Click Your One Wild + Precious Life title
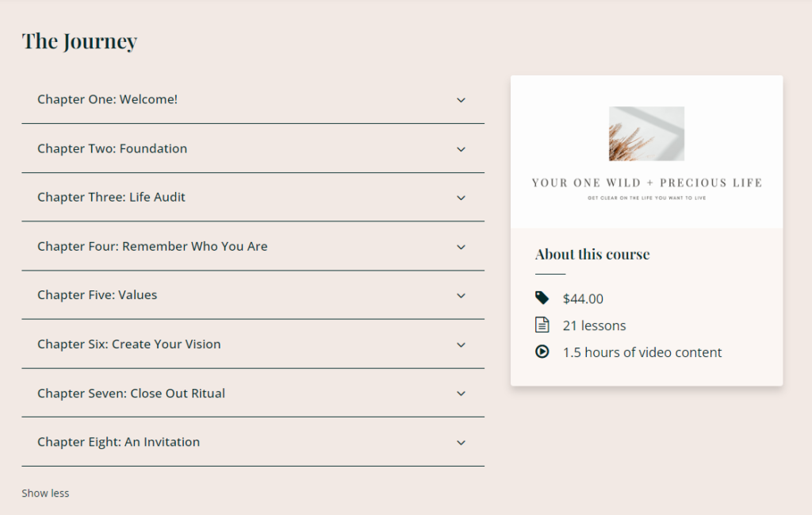812x515 pixels. (646, 183)
